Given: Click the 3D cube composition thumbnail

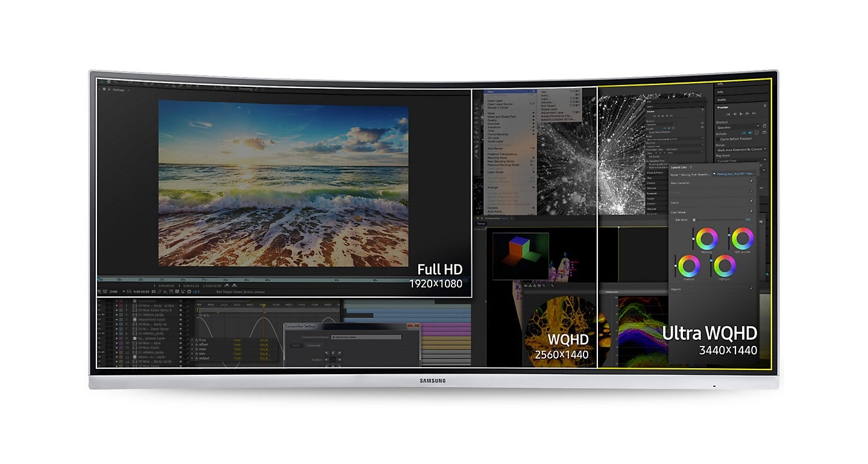Looking at the screenshot, I should point(520,256).
